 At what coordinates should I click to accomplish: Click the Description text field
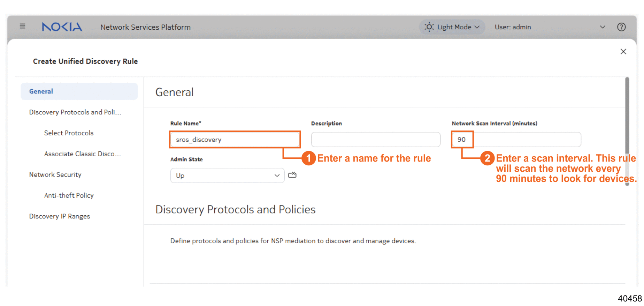(x=375, y=140)
